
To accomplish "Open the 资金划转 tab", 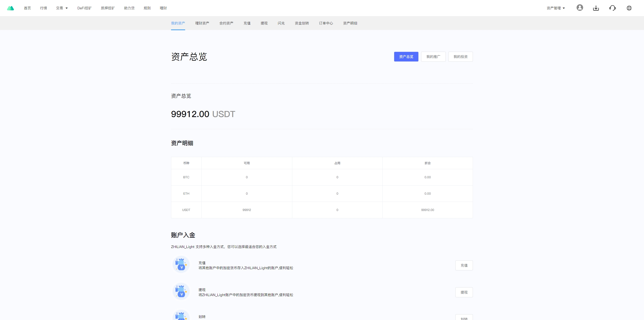I will 302,23.
